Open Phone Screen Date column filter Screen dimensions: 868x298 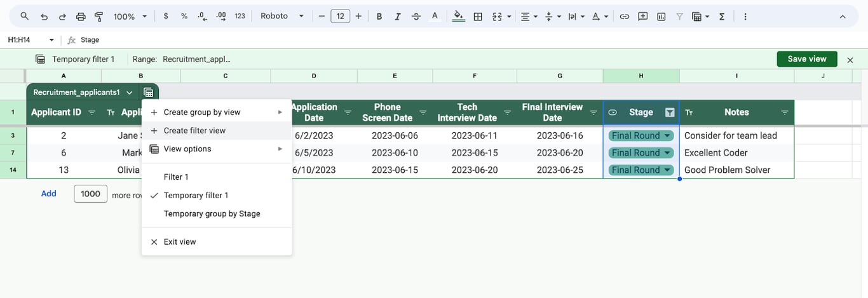[x=424, y=112]
